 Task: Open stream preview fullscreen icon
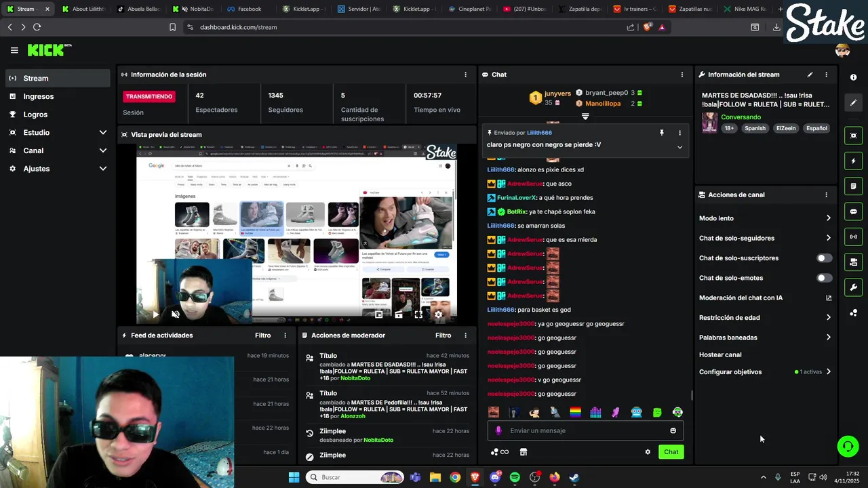[x=418, y=314]
